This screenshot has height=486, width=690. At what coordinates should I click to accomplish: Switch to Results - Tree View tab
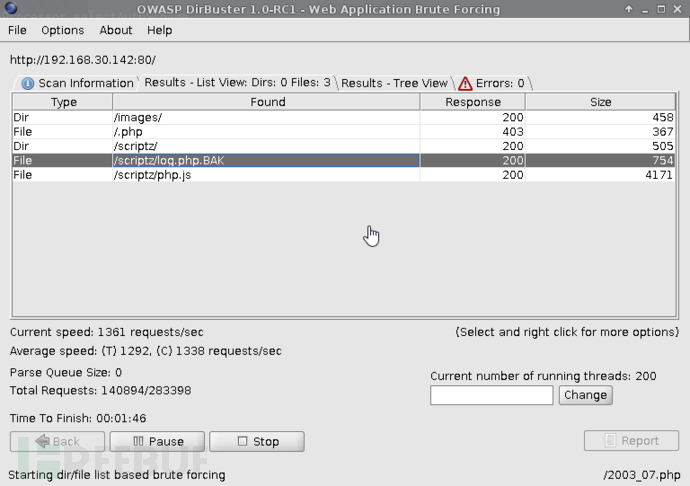(394, 83)
